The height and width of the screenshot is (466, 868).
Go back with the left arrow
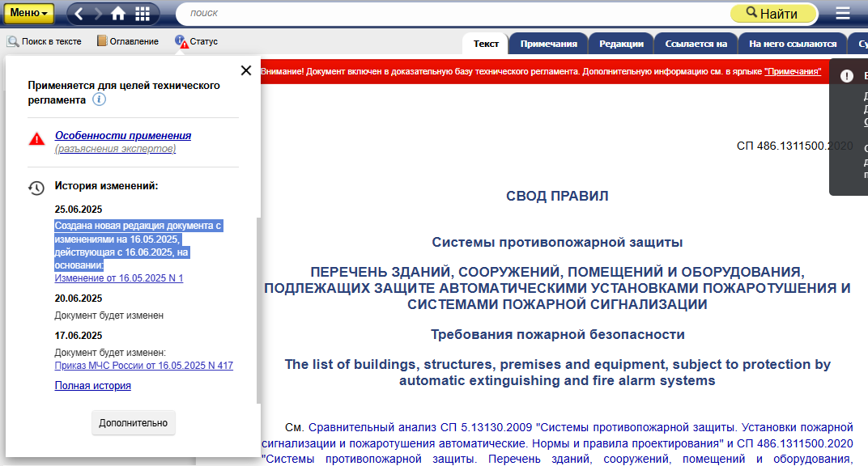click(79, 14)
